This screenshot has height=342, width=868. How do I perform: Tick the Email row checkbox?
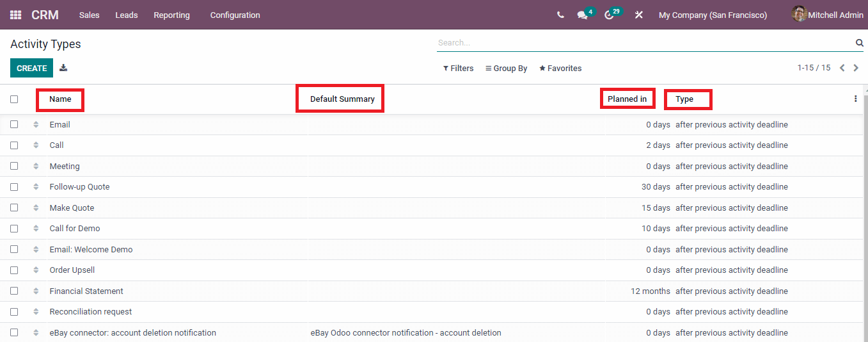point(14,124)
